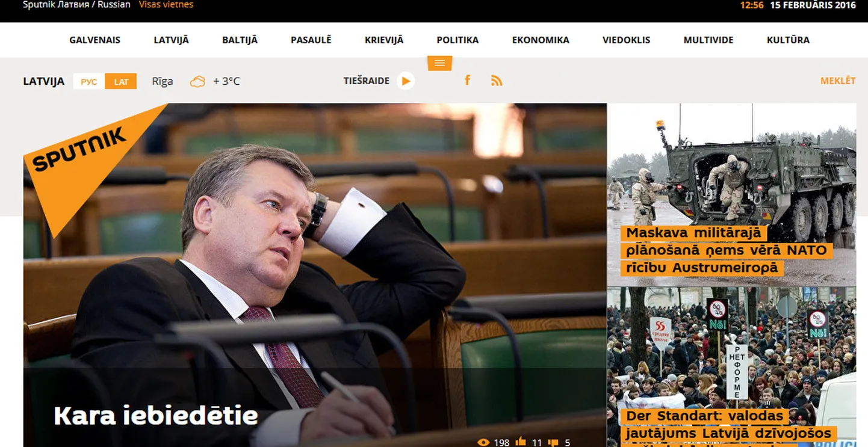The width and height of the screenshot is (868, 447).
Task: Open the Kara iebiedētie headline
Action: click(156, 416)
